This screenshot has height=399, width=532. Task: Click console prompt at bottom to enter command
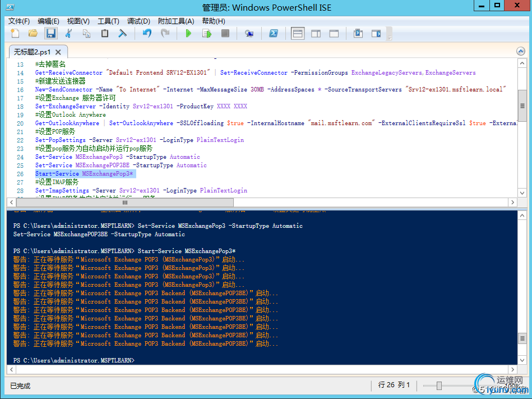click(x=74, y=360)
